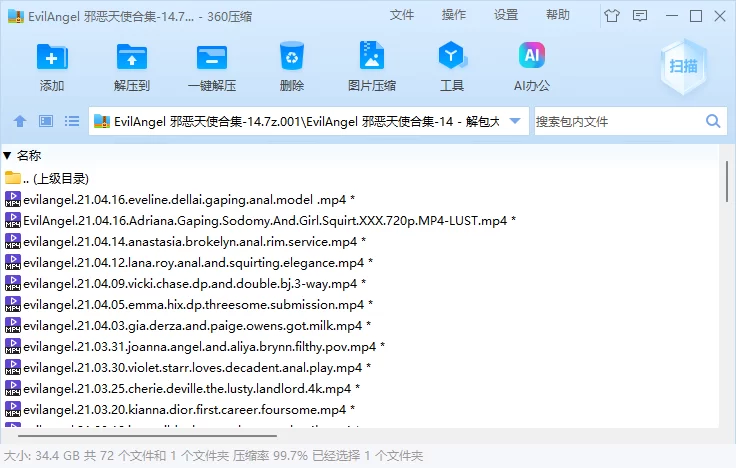Select the gia.derza file row
Screen dimensions: 736x468
[360, 326]
